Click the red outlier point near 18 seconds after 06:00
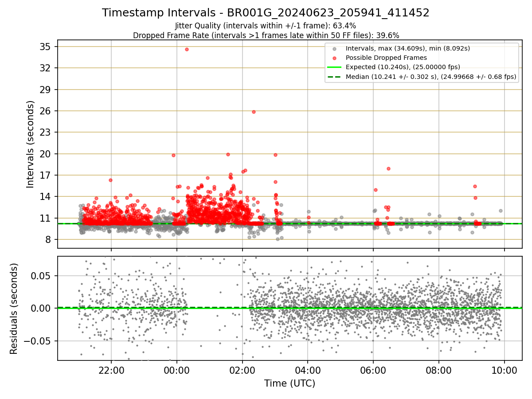The width and height of the screenshot is (532, 399). click(388, 168)
